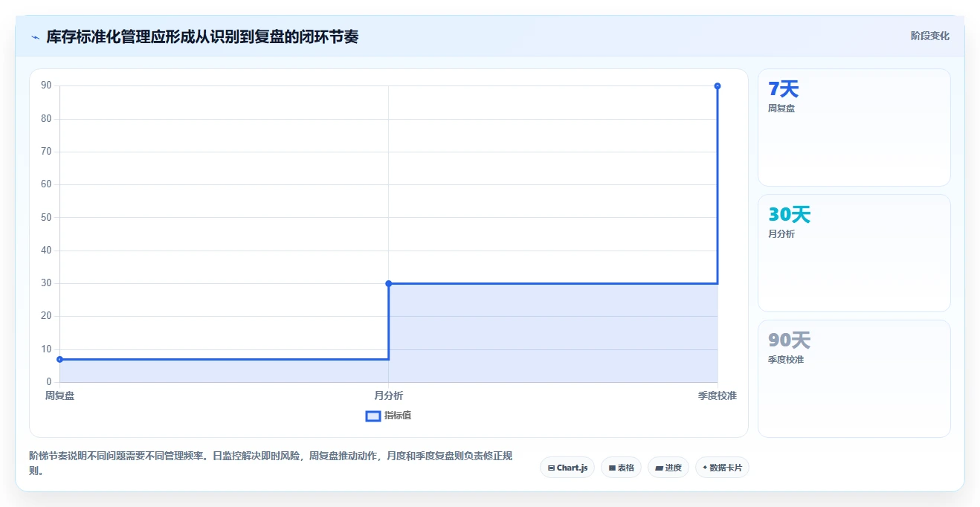The image size is (980, 507).
Task: Click the 进度 tag button
Action: (x=668, y=468)
